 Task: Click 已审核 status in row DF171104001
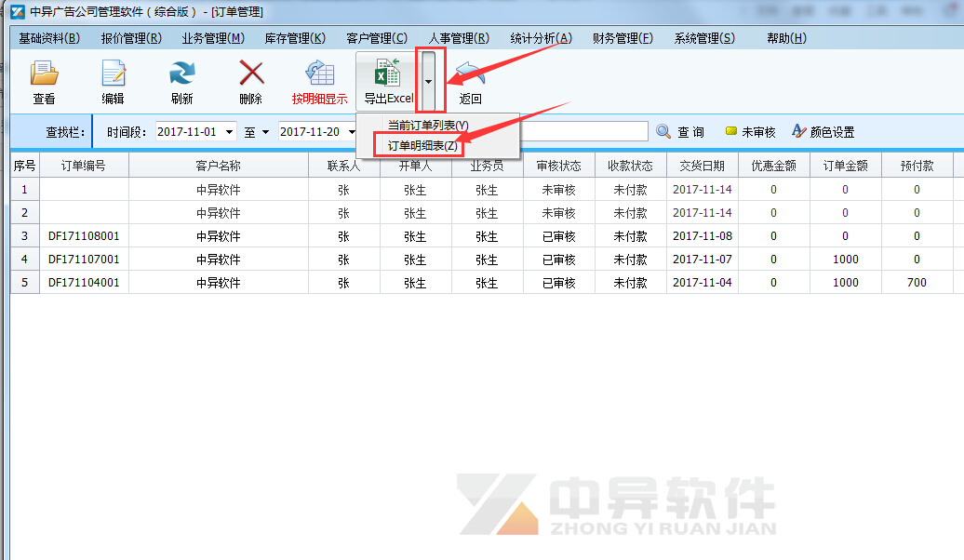559,283
